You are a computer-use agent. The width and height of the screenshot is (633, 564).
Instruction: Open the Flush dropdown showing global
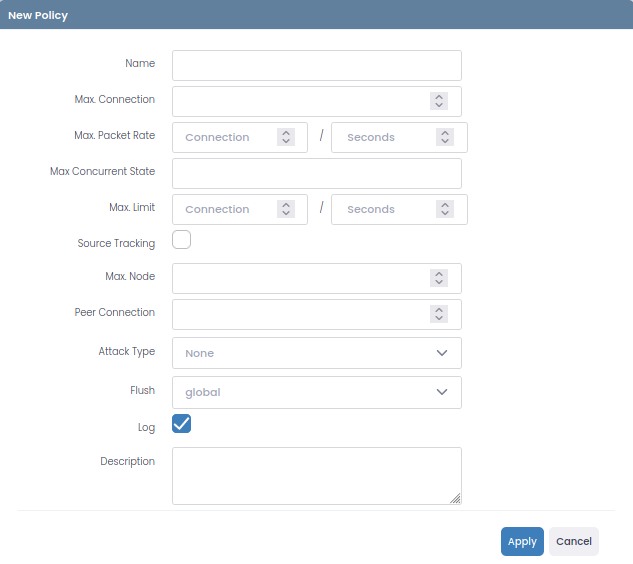(x=317, y=392)
